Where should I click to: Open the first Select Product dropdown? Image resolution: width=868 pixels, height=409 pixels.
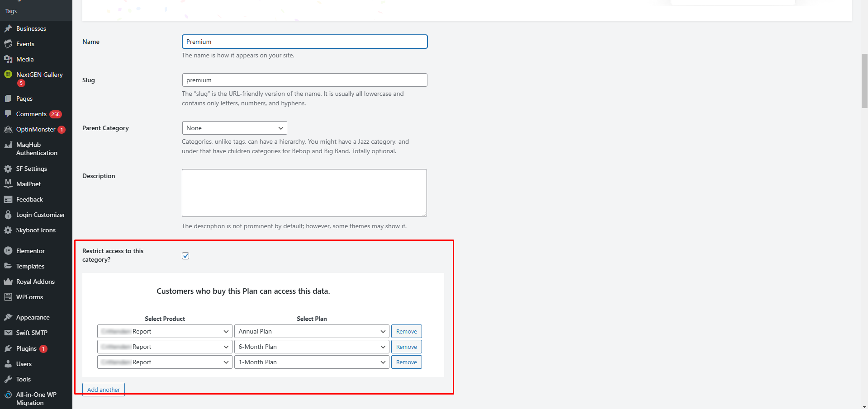pos(165,331)
